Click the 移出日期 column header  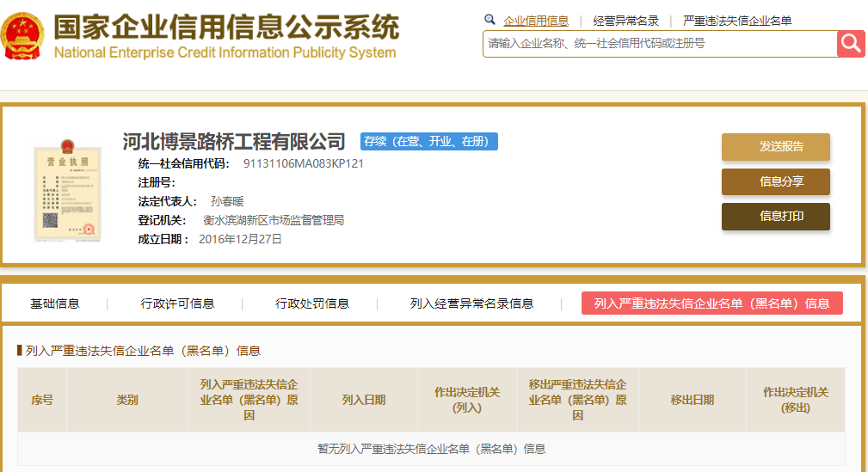point(693,400)
